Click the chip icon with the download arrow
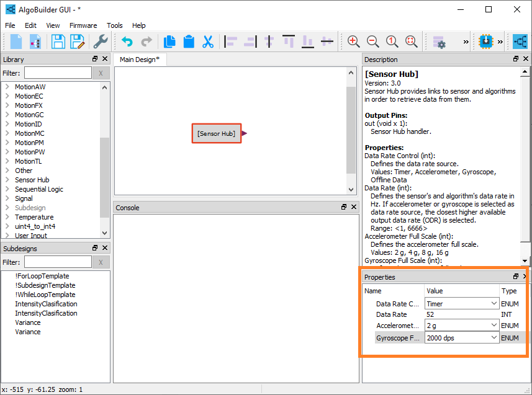The height and width of the screenshot is (395, 532). point(486,42)
